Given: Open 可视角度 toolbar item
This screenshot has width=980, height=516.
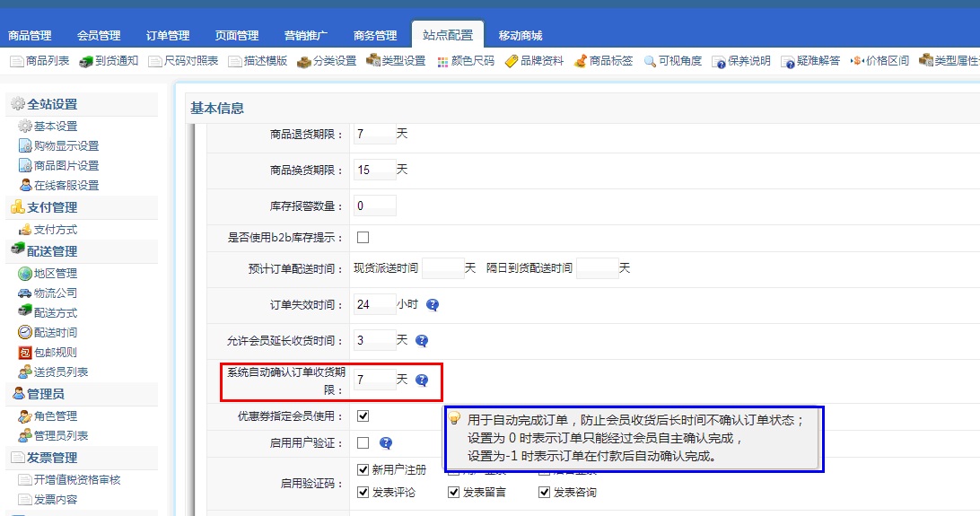Looking at the screenshot, I should (x=672, y=61).
